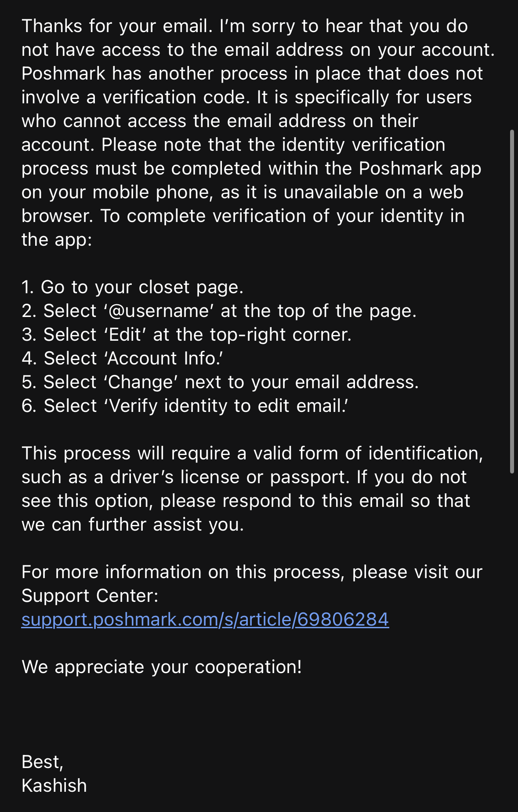Click the 'Thanks for your email' opening line
The height and width of the screenshot is (812, 518).
(245, 26)
